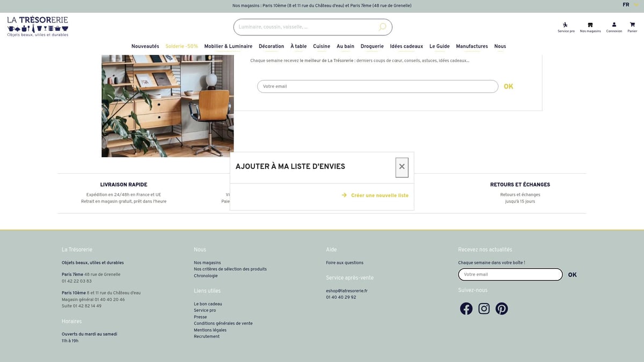Image resolution: width=644 pixels, height=362 pixels.
Task: Open the Pinterest icon in footer
Action: click(502, 309)
